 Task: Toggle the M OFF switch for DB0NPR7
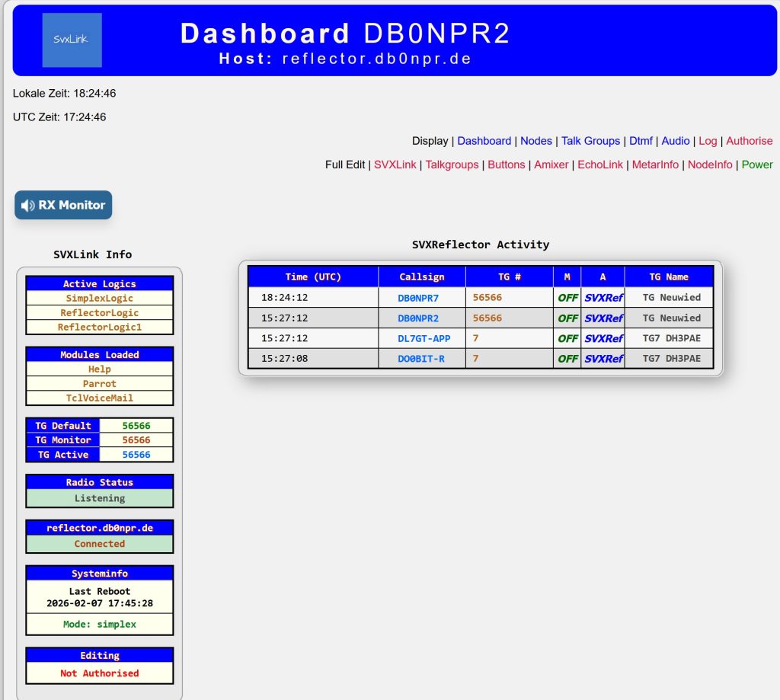click(567, 297)
